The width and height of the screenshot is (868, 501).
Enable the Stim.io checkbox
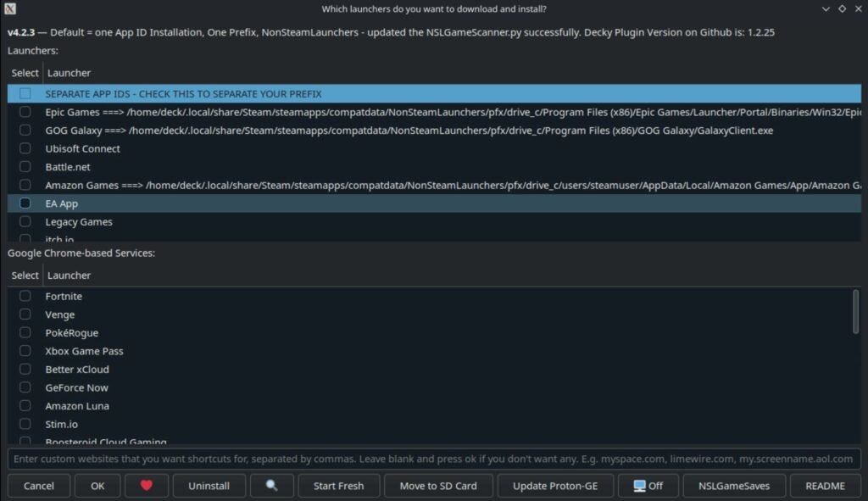click(x=25, y=424)
